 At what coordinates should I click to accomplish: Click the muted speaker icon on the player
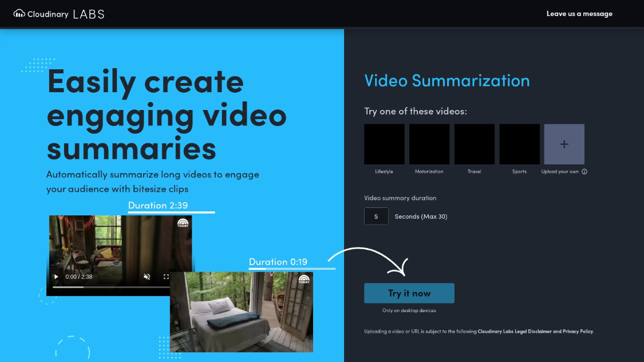[x=147, y=276]
